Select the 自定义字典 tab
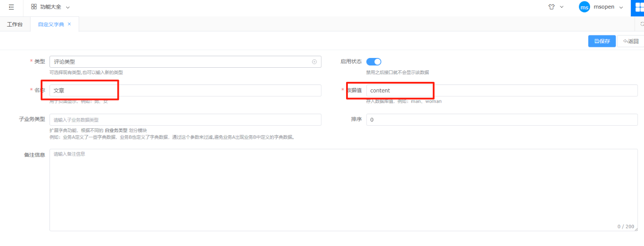The width and height of the screenshot is (644, 246). (51, 24)
